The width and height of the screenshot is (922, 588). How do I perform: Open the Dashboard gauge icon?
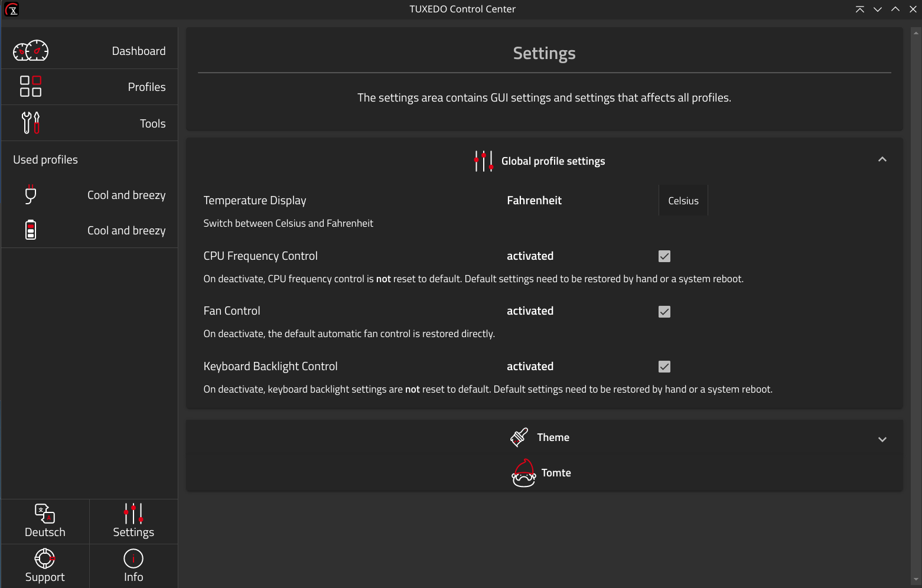(x=31, y=51)
